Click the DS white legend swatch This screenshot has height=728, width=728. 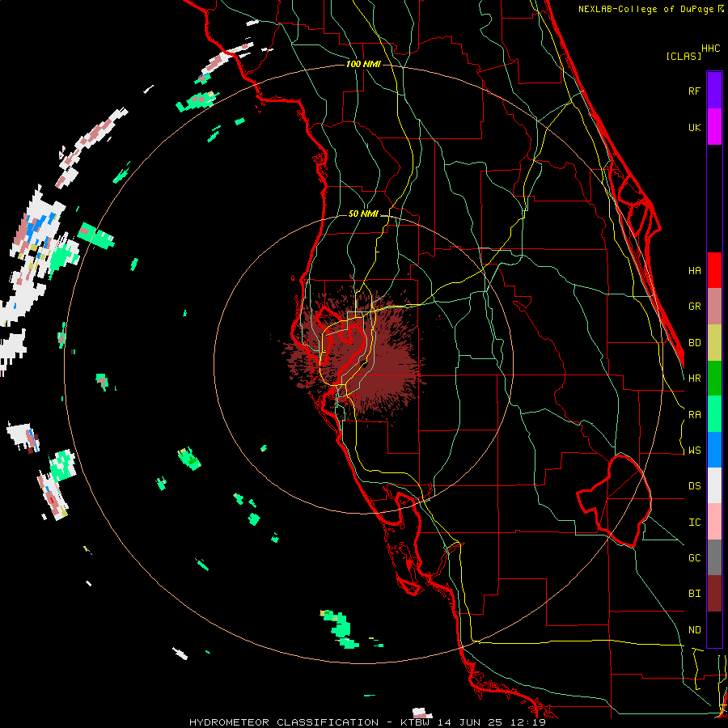(x=714, y=485)
